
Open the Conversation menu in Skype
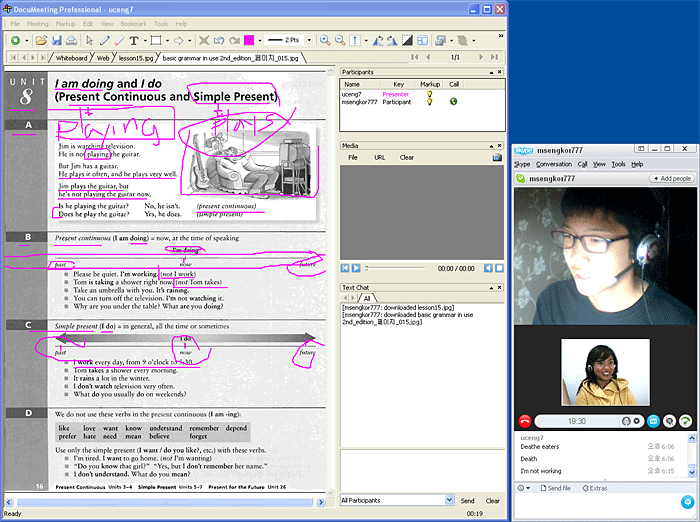click(554, 164)
